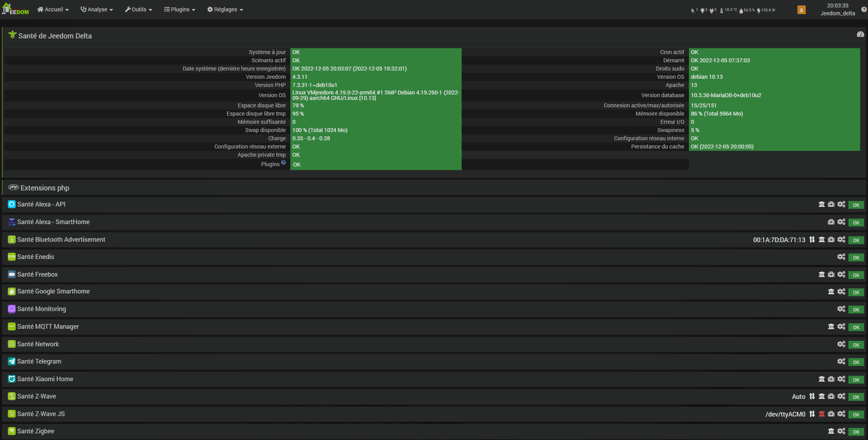Open Santé Freebox section title
Image resolution: width=868 pixels, height=440 pixels.
click(37, 274)
